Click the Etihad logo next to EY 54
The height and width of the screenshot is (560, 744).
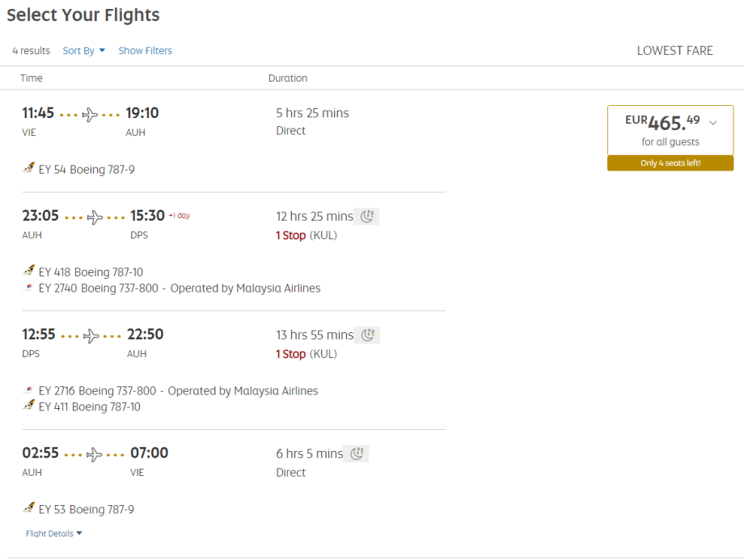[x=30, y=170]
